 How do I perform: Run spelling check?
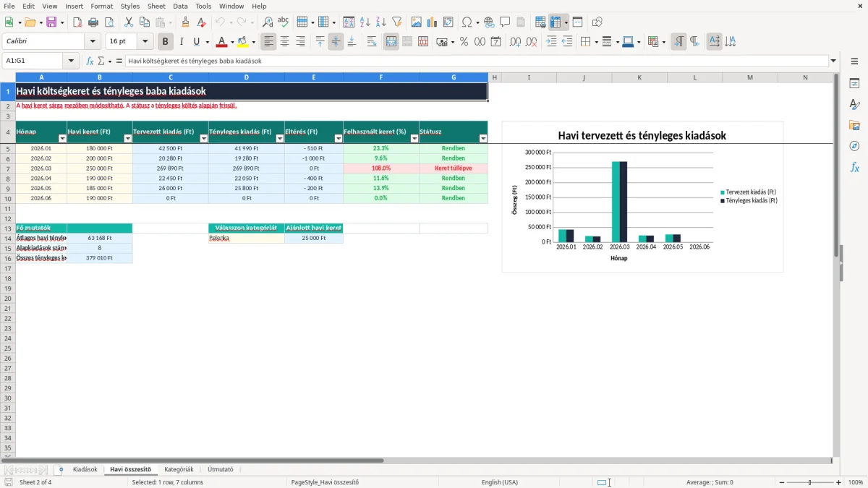coord(284,22)
